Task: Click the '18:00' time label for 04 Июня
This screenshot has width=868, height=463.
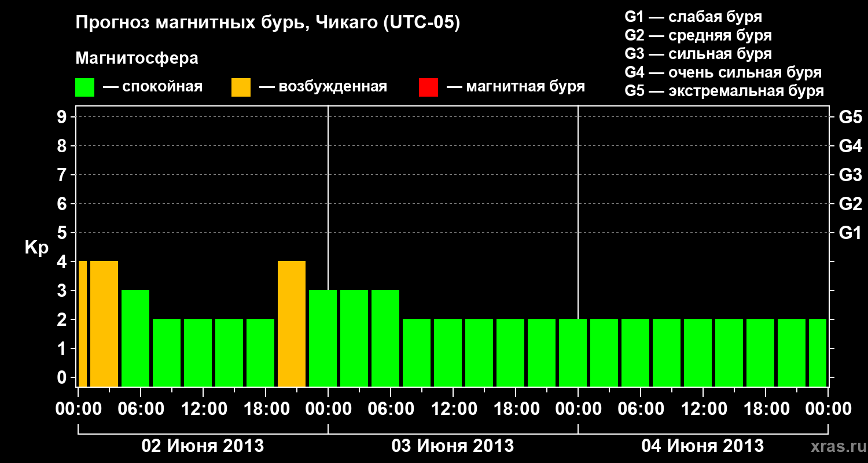Action: pos(766,409)
